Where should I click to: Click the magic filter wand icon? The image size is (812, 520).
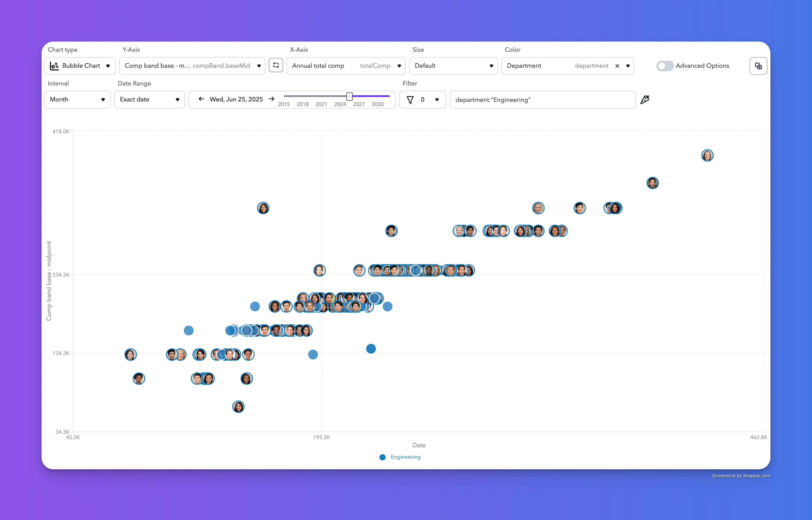click(645, 100)
